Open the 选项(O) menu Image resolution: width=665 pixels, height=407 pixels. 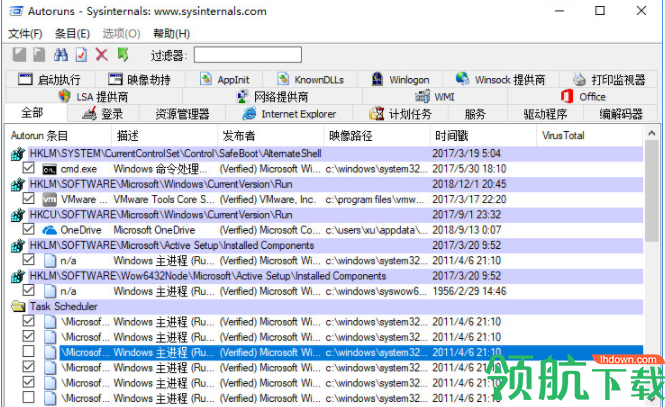pos(121,33)
